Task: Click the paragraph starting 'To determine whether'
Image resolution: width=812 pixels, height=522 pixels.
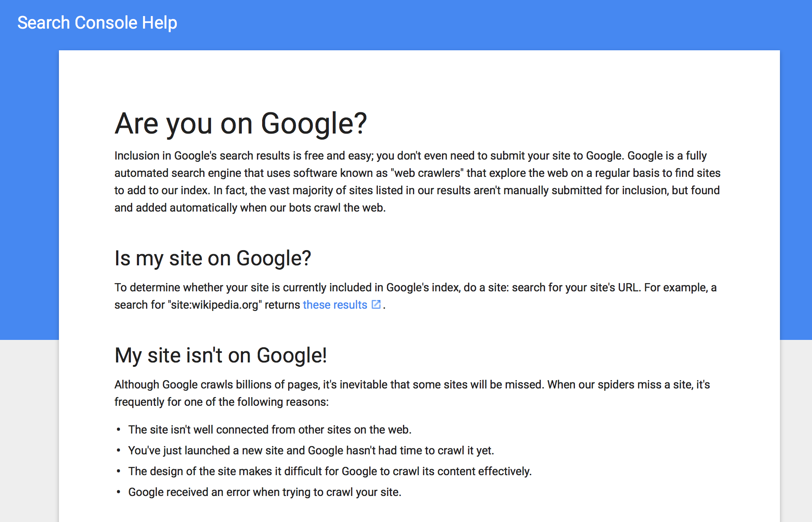Action: (416, 296)
